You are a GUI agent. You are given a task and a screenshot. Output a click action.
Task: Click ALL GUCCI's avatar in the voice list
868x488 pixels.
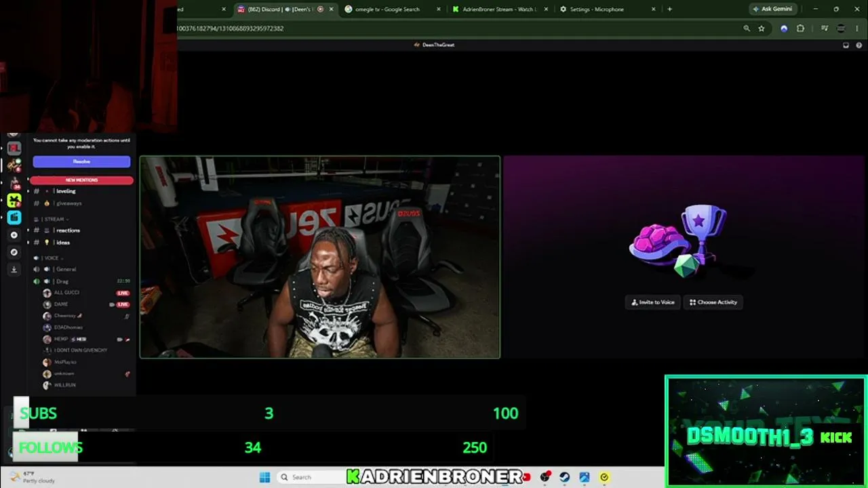coord(47,293)
